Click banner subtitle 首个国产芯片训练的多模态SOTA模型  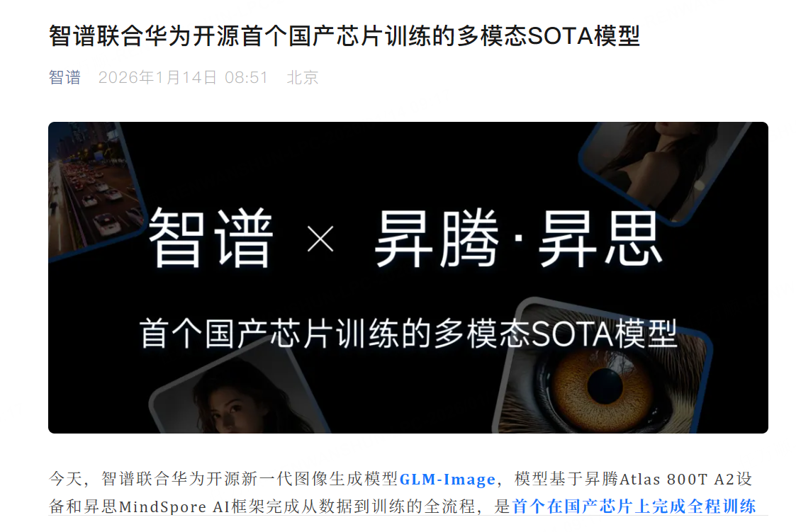[408, 334]
